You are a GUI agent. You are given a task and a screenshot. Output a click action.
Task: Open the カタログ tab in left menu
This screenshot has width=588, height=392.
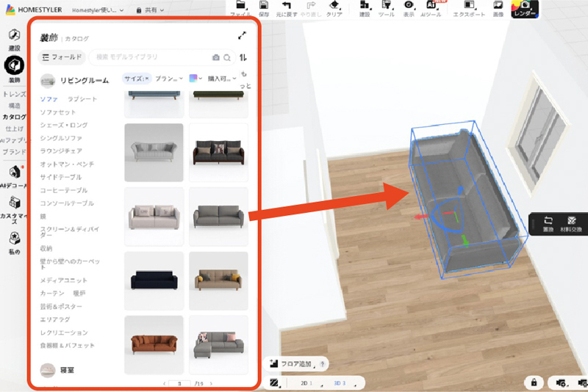click(x=14, y=117)
